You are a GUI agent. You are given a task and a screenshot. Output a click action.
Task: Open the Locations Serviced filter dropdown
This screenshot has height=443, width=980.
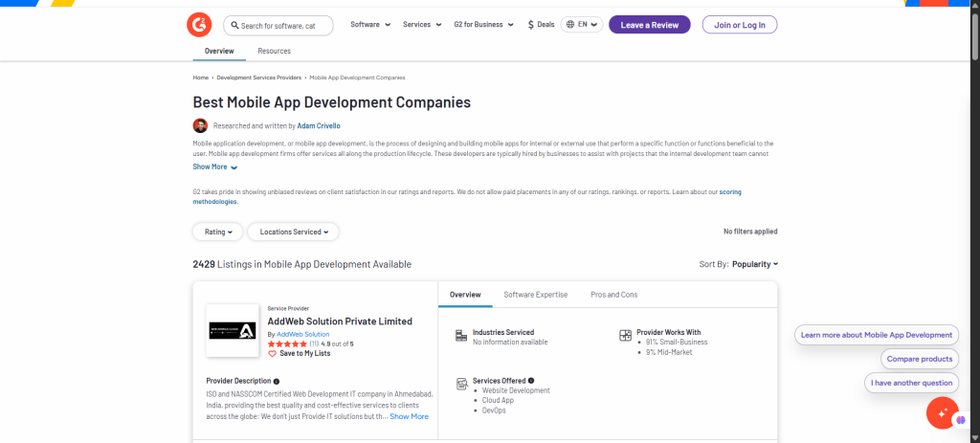(293, 232)
